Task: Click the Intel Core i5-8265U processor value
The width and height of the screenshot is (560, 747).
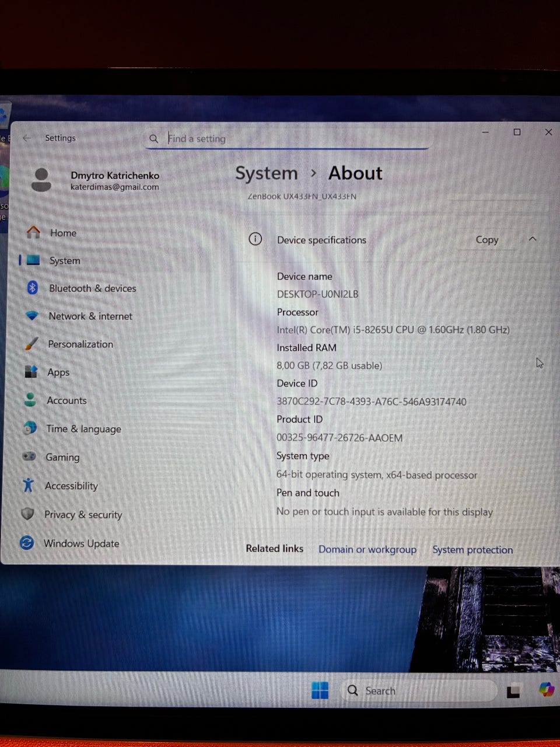Action: [393, 330]
